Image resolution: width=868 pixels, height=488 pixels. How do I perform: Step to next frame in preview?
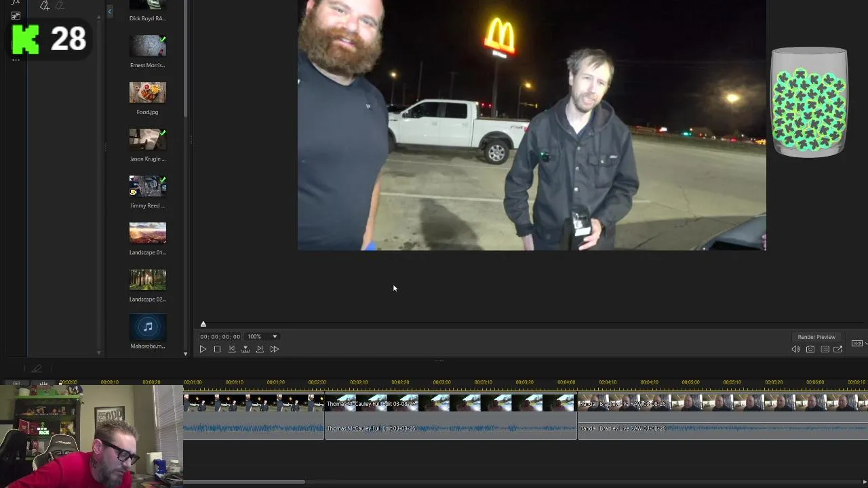point(260,349)
